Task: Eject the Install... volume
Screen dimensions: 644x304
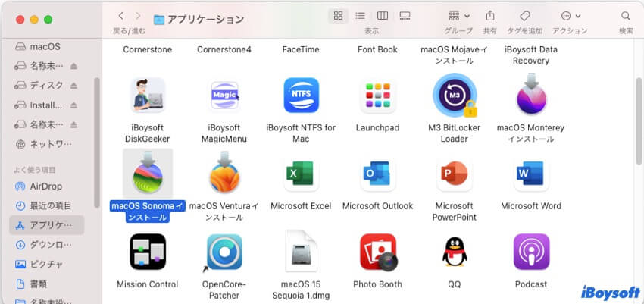Action: click(73, 105)
